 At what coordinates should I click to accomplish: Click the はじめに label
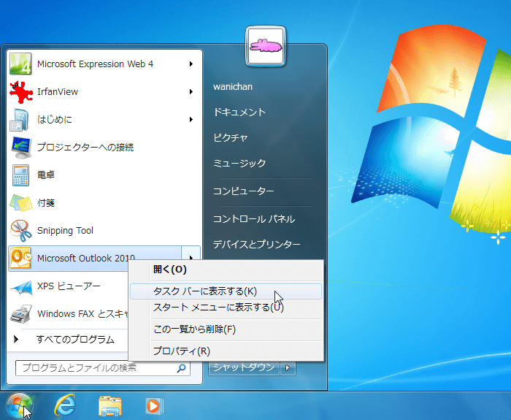click(x=55, y=120)
